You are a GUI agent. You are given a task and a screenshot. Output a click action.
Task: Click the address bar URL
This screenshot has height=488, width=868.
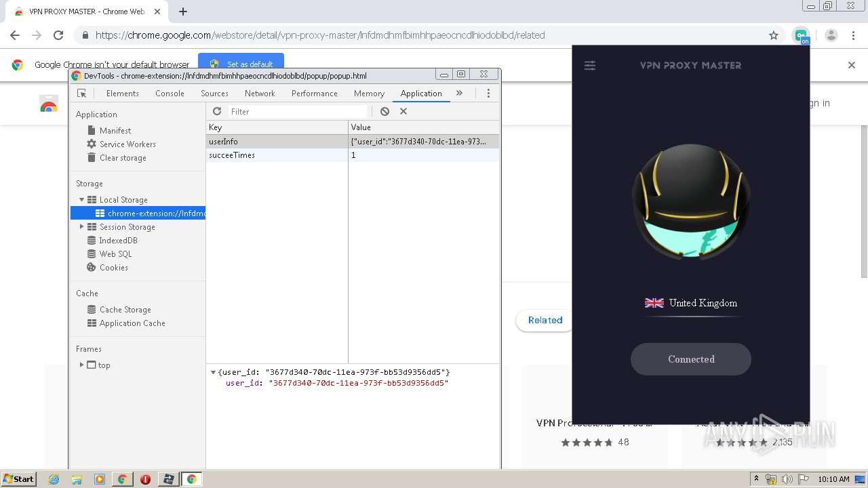coord(320,35)
